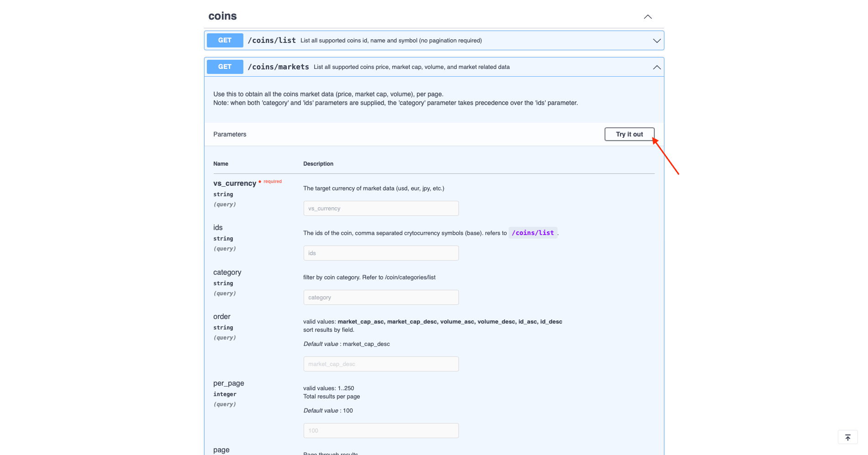The height and width of the screenshot is (455, 868).
Task: Click the per_page input showing 100
Action: [x=381, y=430]
